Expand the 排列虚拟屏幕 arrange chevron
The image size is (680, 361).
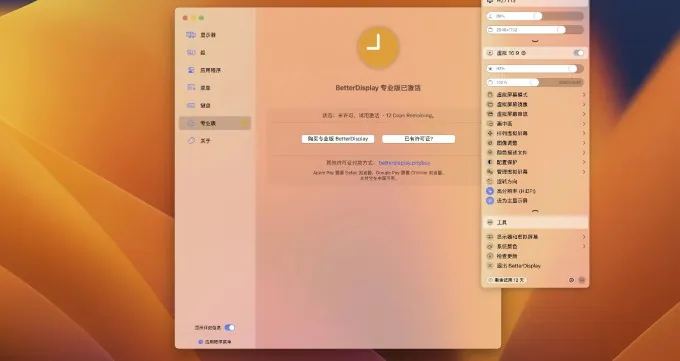tap(584, 133)
